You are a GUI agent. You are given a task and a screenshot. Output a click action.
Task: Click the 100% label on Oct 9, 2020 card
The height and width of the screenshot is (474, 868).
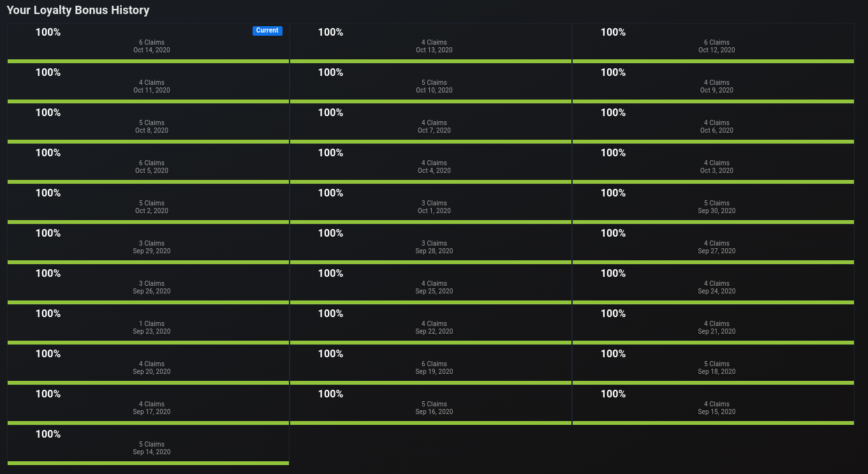[613, 73]
